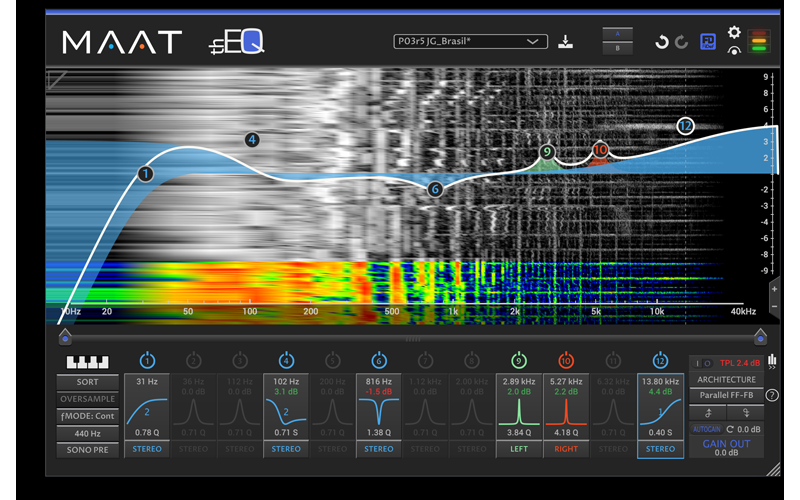
Task: Open the P03r5 JG_Brasil preset dropdown
Action: [470, 41]
